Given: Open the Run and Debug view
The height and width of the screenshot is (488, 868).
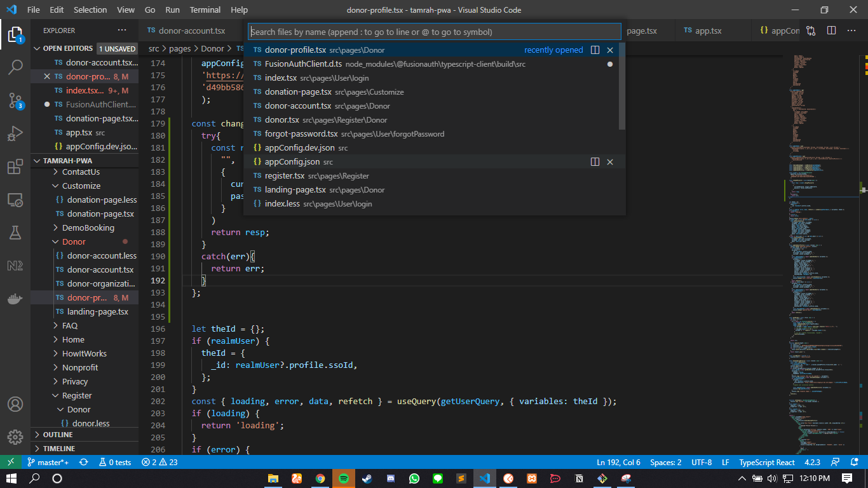Looking at the screenshot, I should (15, 134).
